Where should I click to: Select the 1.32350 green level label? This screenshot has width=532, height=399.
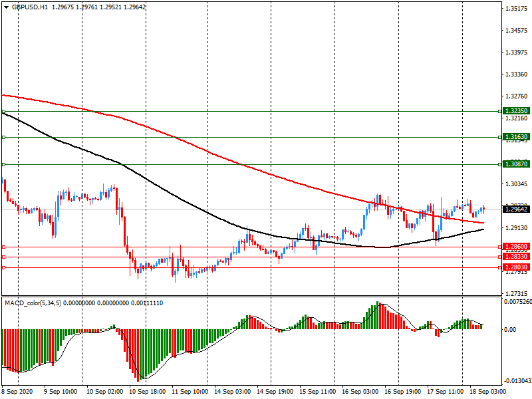pyautogui.click(x=517, y=111)
